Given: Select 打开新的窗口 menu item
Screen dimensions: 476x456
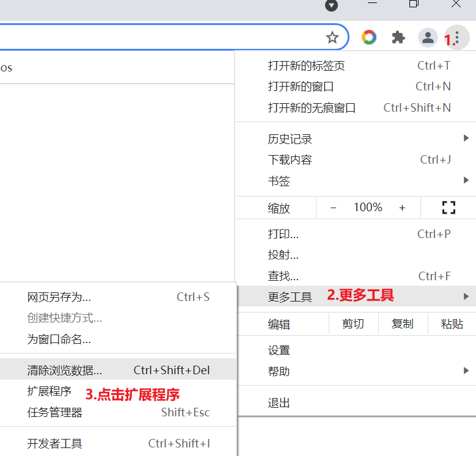Looking at the screenshot, I should 356,87.
